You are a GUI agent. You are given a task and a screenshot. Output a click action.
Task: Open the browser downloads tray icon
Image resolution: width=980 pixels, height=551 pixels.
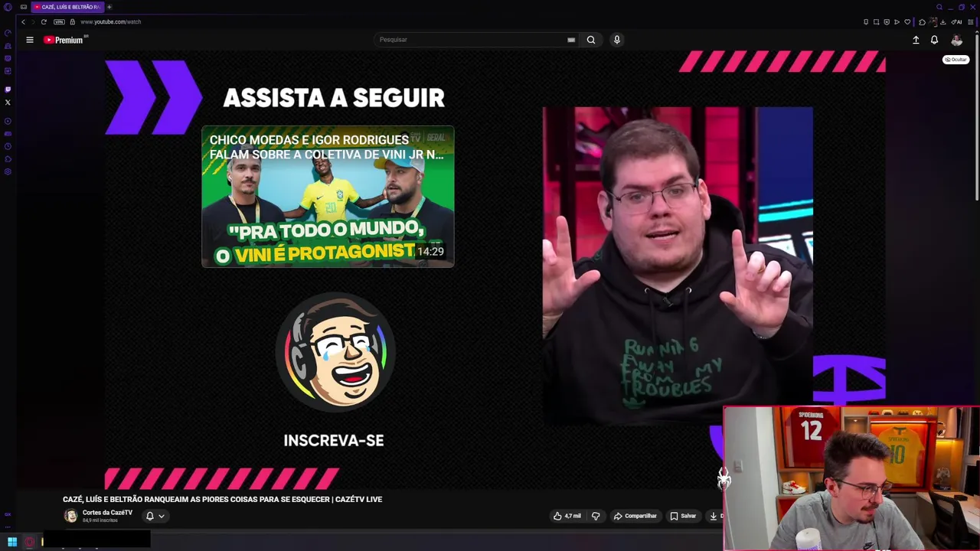(x=942, y=22)
